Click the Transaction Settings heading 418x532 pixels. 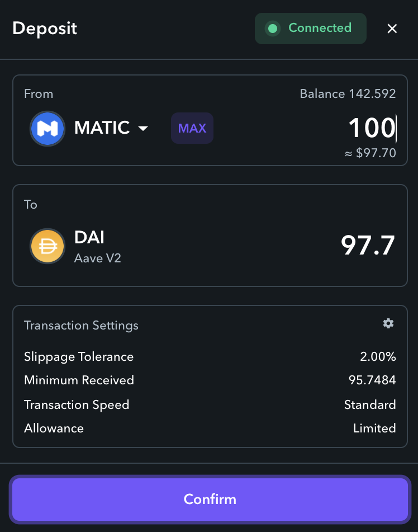[81, 326]
